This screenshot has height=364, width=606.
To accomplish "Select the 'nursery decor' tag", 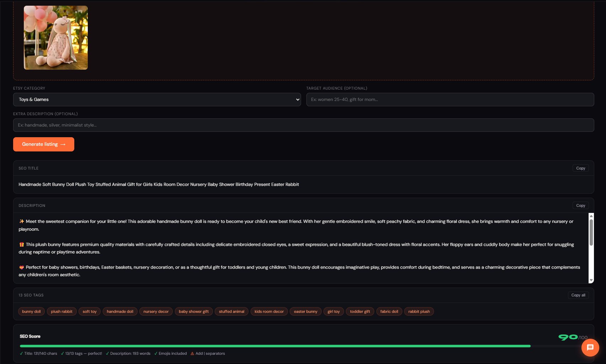I will click(156, 311).
